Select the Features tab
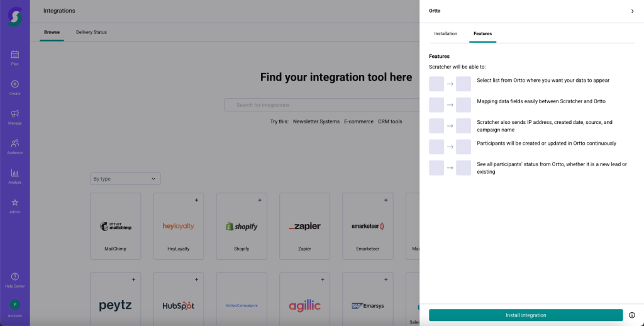644x326 pixels. (482, 33)
